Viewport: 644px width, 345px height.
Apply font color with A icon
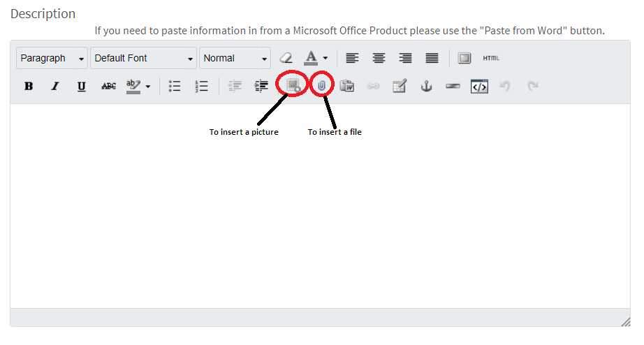pos(311,58)
